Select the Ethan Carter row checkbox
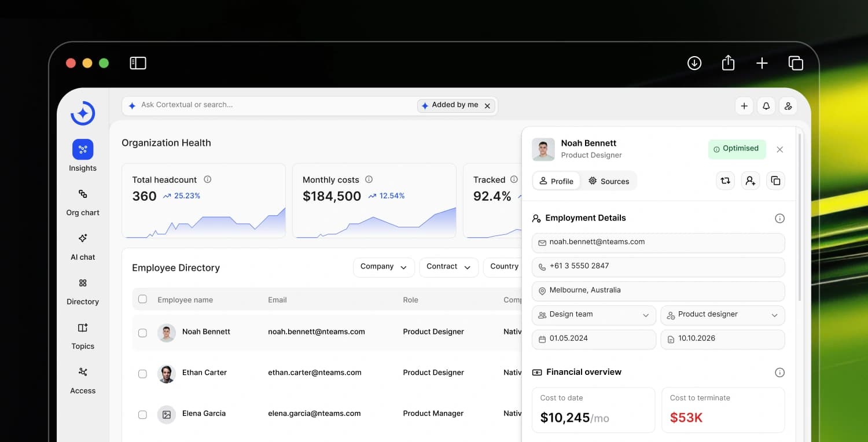 (142, 374)
